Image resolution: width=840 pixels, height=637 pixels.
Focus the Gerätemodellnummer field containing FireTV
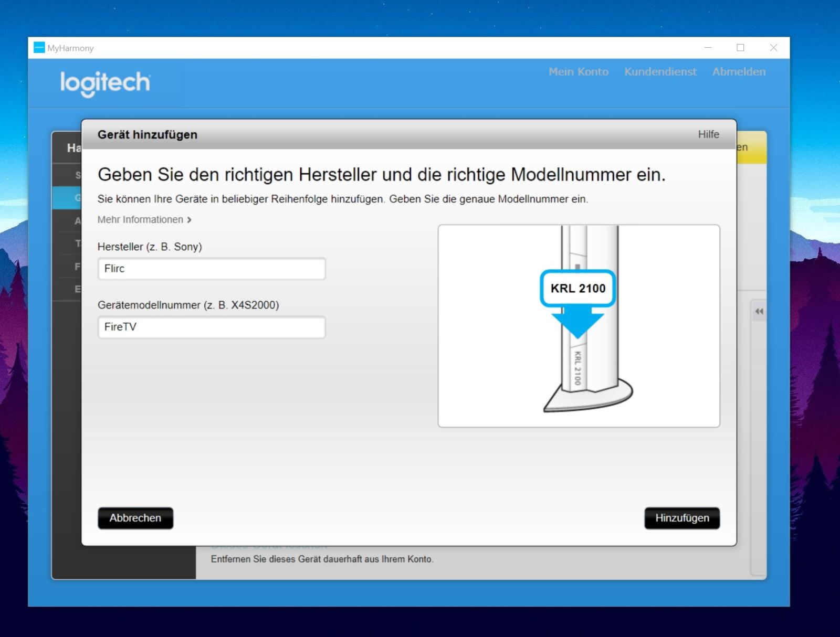coord(212,327)
